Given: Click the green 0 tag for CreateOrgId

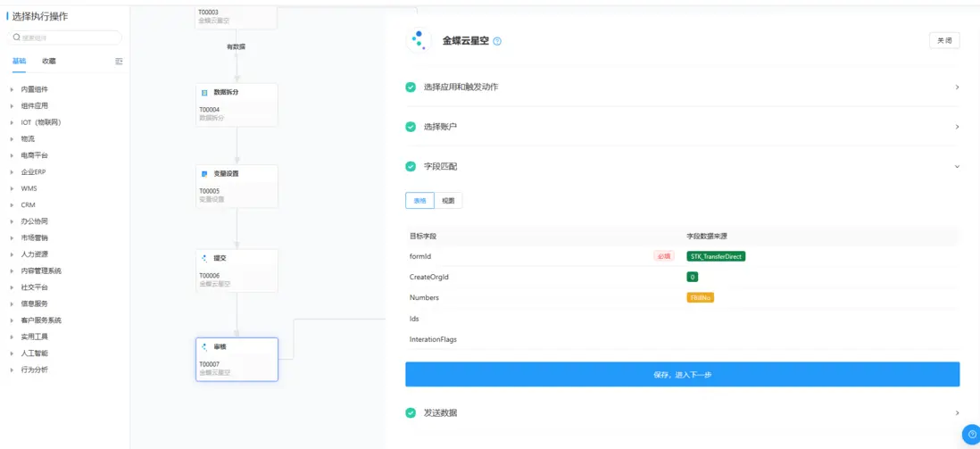Looking at the screenshot, I should click(692, 277).
